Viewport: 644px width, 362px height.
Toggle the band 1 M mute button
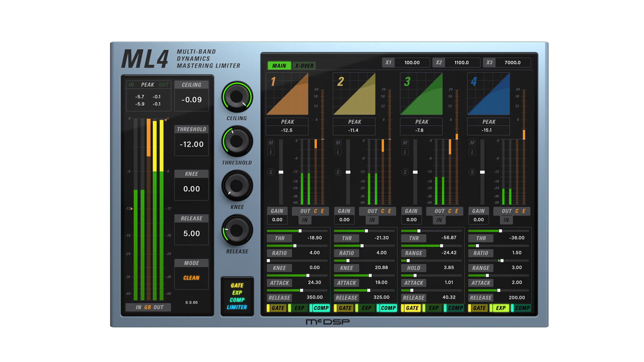(271, 142)
